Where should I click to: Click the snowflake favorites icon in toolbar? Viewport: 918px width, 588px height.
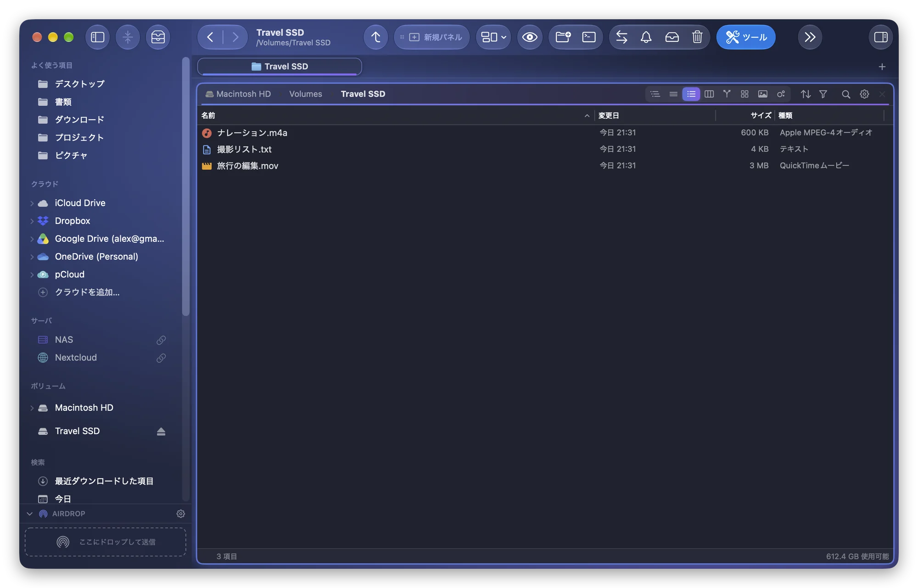click(x=128, y=37)
